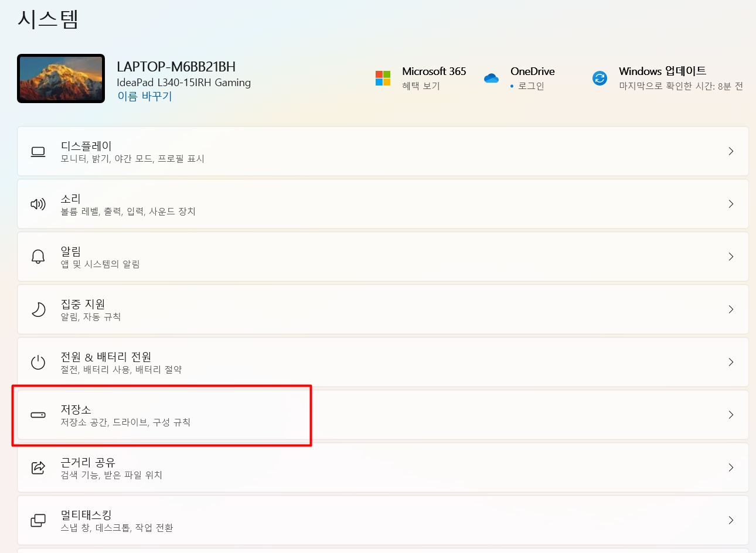Expand the 근거리 공유 row chevron
The width and height of the screenshot is (756, 553).
tap(731, 467)
